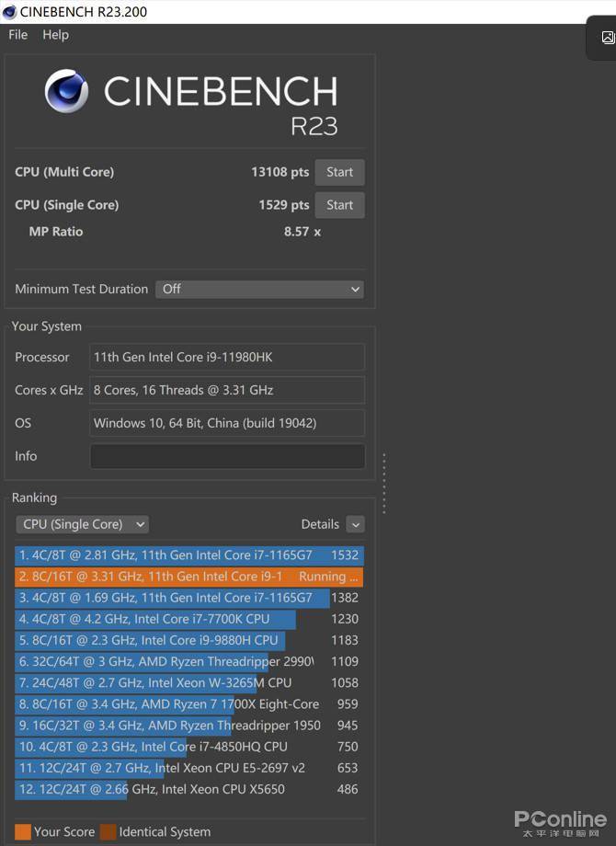The width and height of the screenshot is (616, 846).
Task: Click the large Cinebench sphere logo
Action: point(66,91)
